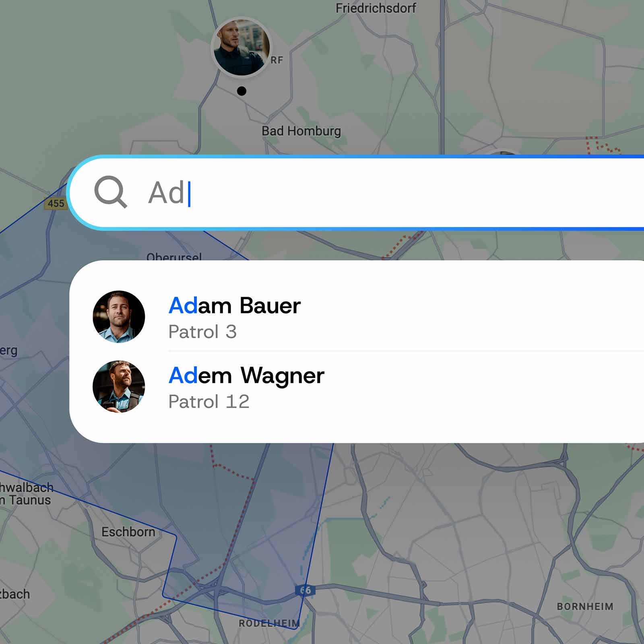Screen dimensions: 644x644
Task: Click the magnifying glass search icon
Action: pyautogui.click(x=111, y=192)
